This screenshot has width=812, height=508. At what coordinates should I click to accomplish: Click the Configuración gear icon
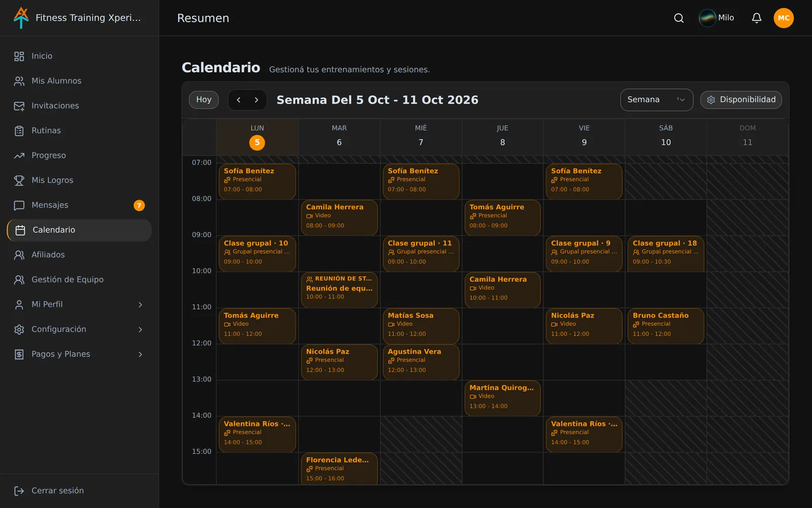19,330
